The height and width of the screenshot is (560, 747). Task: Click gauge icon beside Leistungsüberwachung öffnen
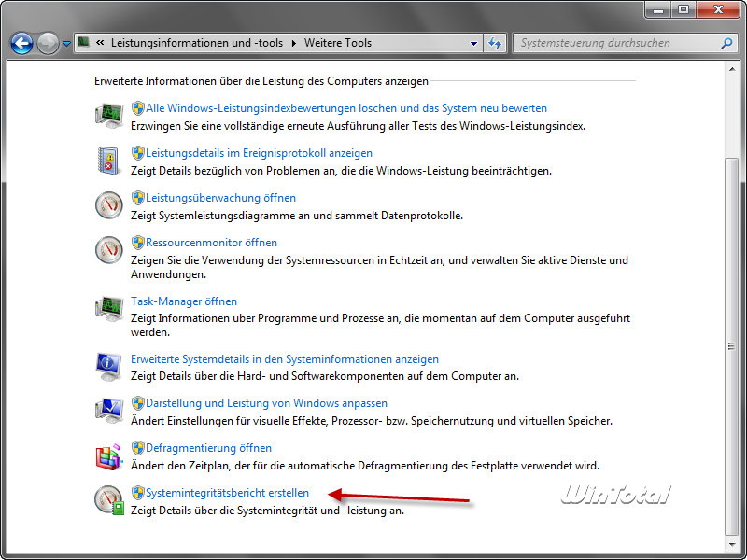tap(109, 205)
